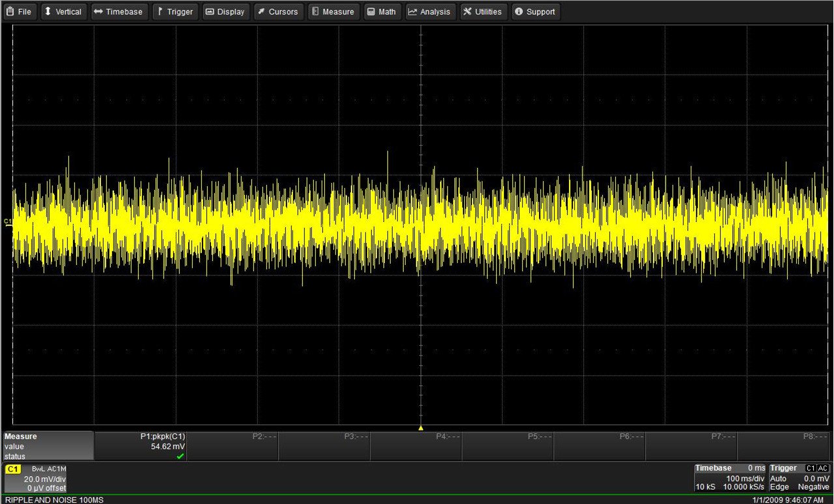
Task: Click the Display menu screen icon
Action: pyautogui.click(x=209, y=12)
